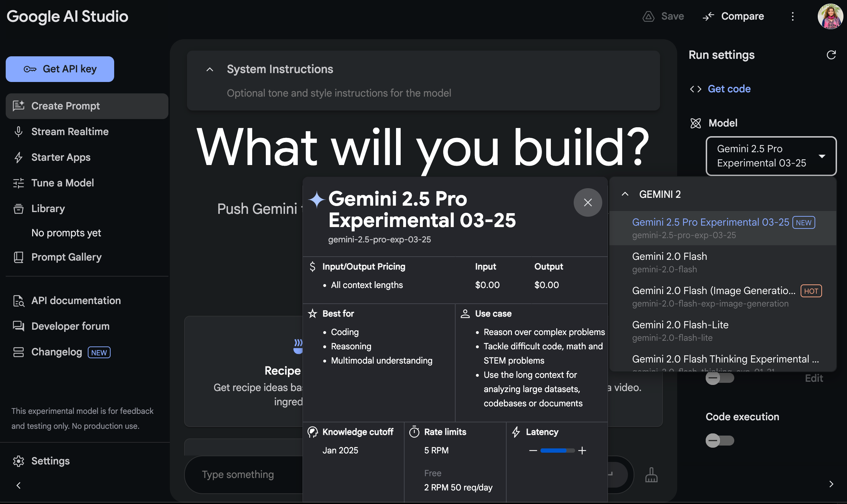Open the Recipe starter card
Image resolution: width=847 pixels, height=504 pixels.
click(x=243, y=371)
